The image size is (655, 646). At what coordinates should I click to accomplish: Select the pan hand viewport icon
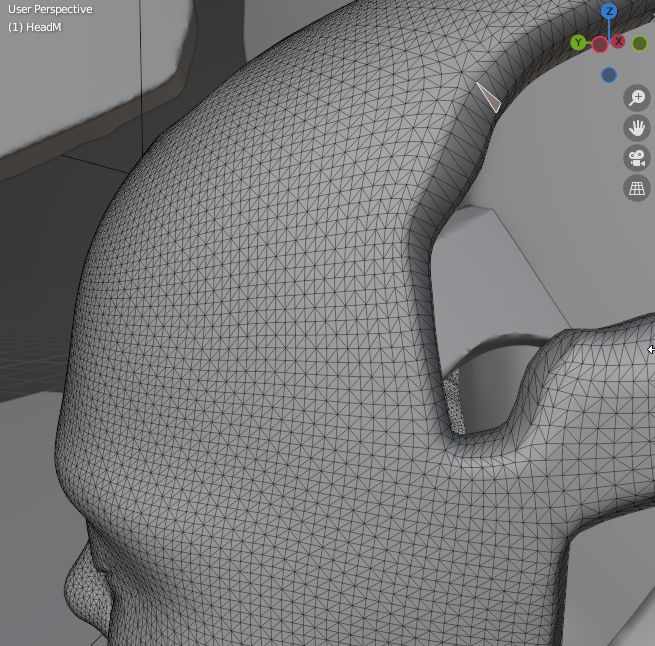pos(637,128)
